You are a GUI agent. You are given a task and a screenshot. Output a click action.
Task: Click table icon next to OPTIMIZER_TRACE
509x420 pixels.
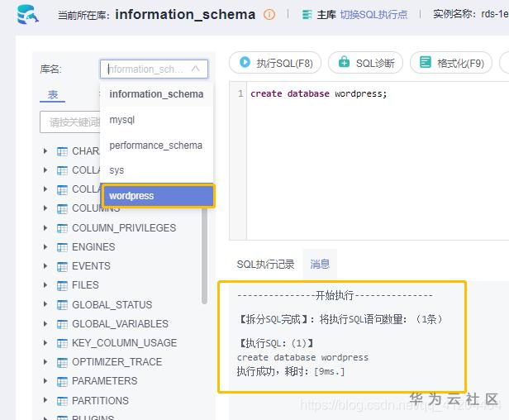(62, 362)
